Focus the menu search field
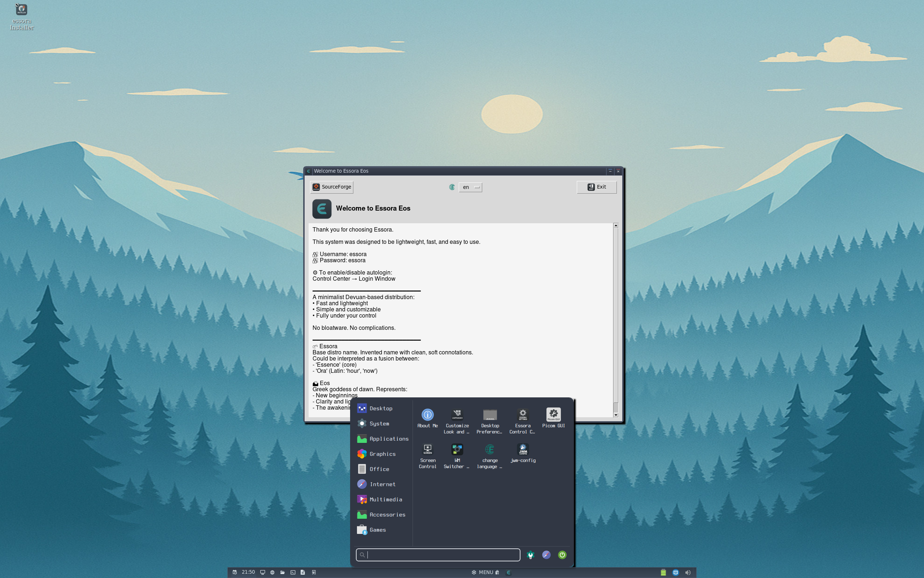Viewport: 924px width, 578px height. point(438,555)
